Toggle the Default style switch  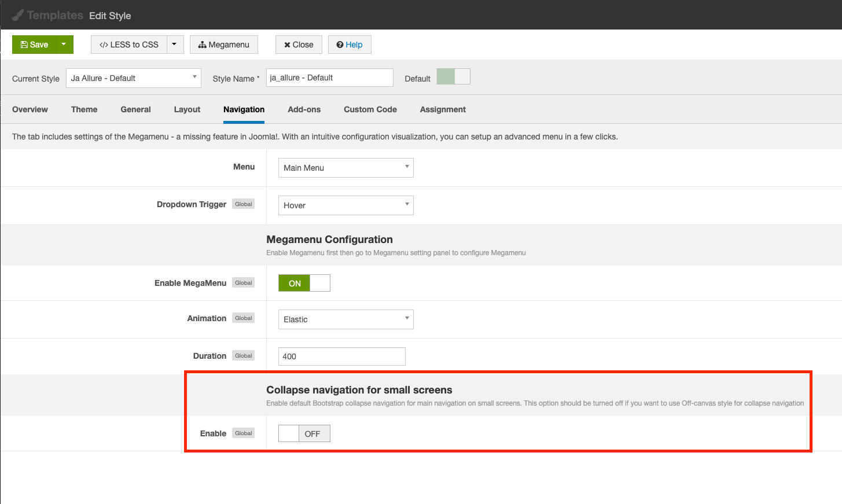click(x=453, y=76)
